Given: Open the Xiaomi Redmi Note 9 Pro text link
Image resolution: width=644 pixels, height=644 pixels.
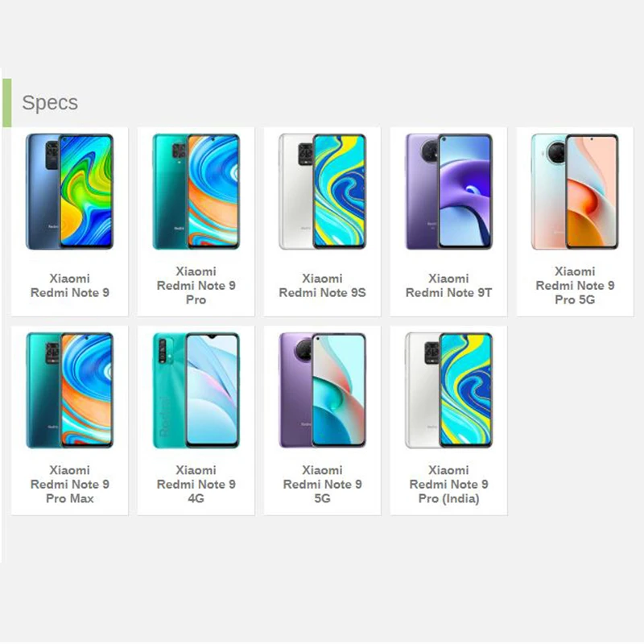Looking at the screenshot, I should [196, 286].
